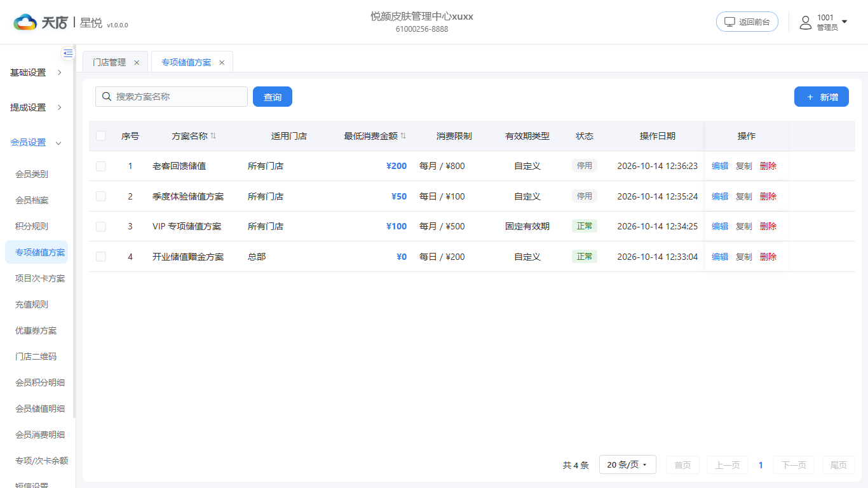868x488 pixels.
Task: Open the 20 条/页 page size dropdown
Action: point(627,464)
